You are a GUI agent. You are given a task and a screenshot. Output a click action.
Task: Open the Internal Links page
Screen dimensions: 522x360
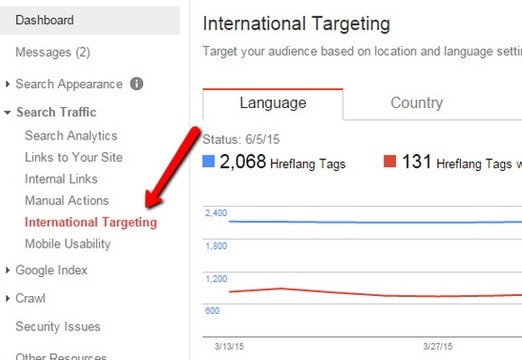pos(61,179)
